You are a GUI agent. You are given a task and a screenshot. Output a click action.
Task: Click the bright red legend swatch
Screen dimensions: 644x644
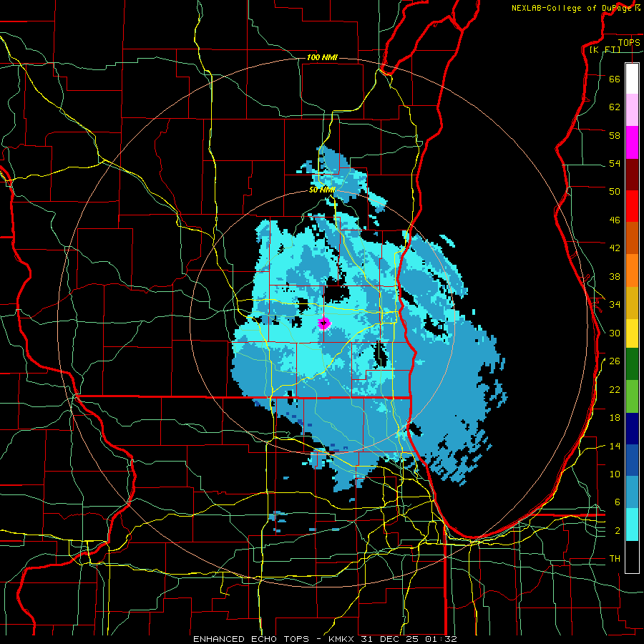632,206
